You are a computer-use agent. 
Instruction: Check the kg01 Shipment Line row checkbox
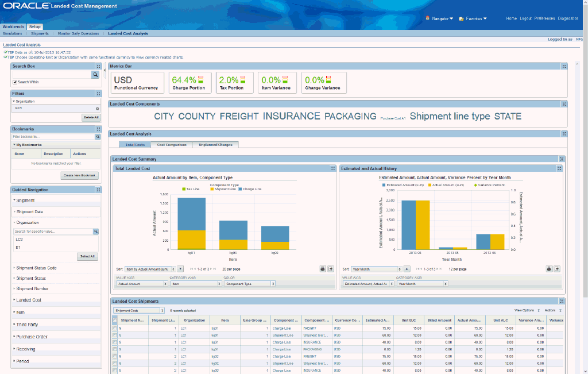click(x=115, y=336)
